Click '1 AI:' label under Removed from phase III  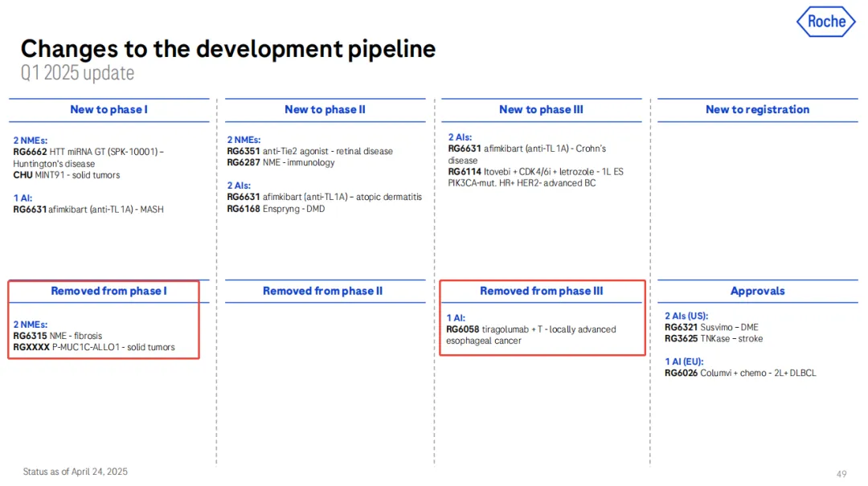[457, 318]
